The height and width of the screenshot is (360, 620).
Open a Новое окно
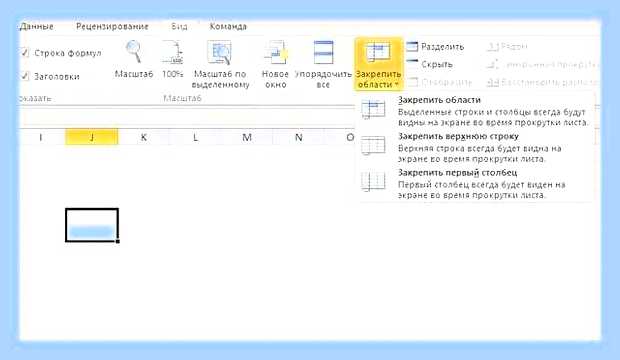275,64
